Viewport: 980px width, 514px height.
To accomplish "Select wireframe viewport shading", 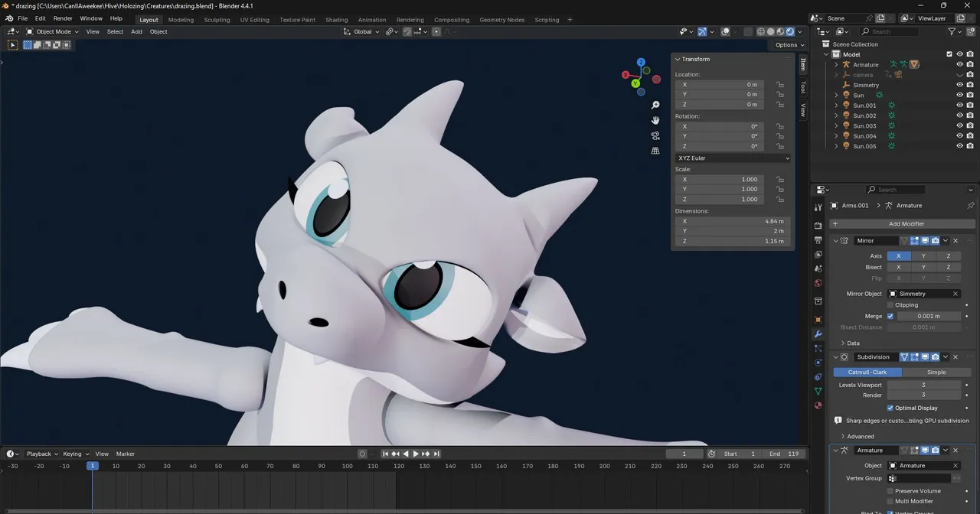I will click(761, 31).
